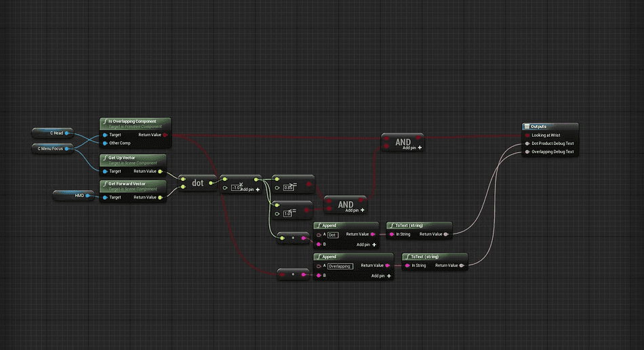The image size is (644, 350).
Task: Click the top input pin of dot node
Action: pos(183,179)
